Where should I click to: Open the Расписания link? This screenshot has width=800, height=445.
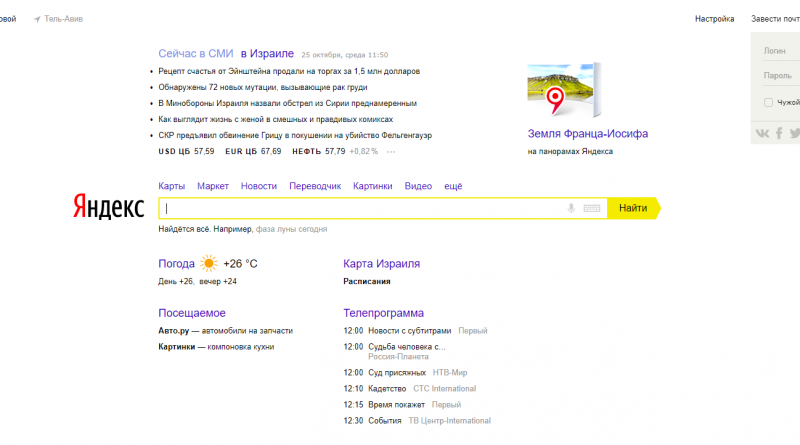pos(367,282)
